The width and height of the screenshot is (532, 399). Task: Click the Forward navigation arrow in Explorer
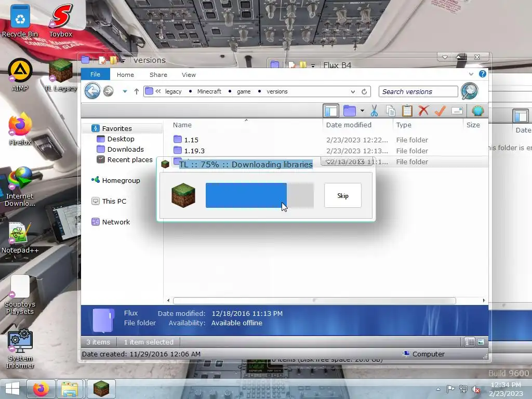(x=108, y=91)
